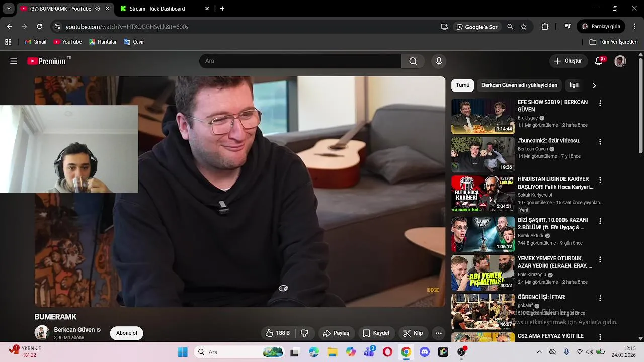Open Haritalar bookmark
This screenshot has height=362, width=644.
click(x=103, y=42)
